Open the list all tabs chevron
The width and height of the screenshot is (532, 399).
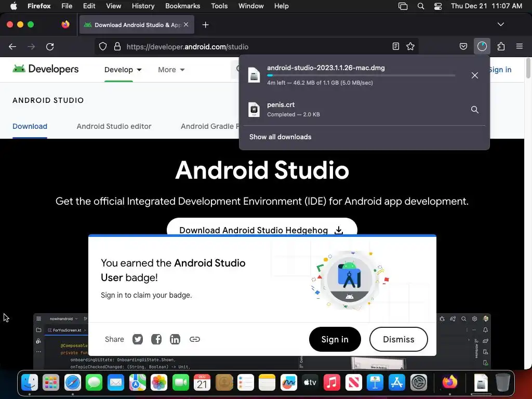pyautogui.click(x=500, y=24)
